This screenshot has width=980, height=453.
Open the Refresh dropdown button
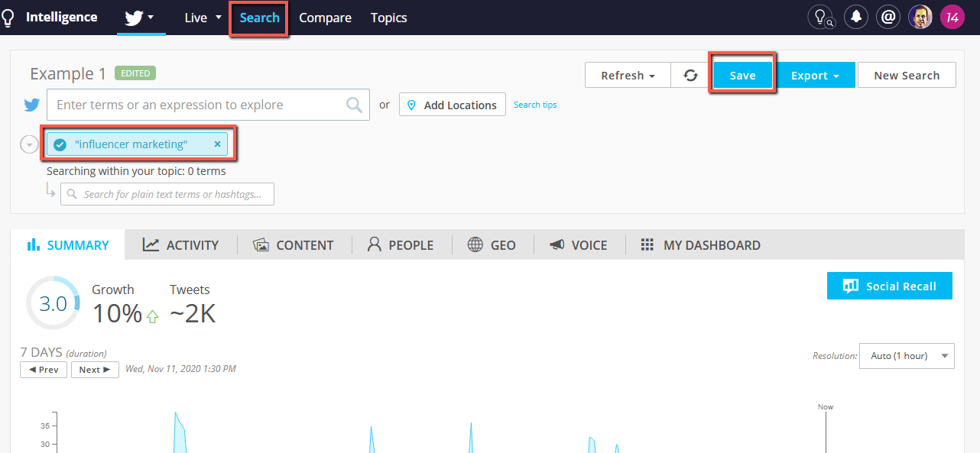[628, 75]
